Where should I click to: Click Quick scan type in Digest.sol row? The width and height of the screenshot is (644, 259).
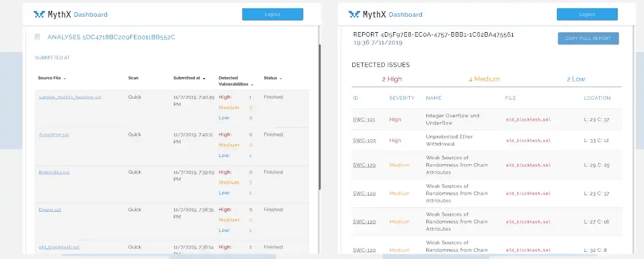[135, 209]
